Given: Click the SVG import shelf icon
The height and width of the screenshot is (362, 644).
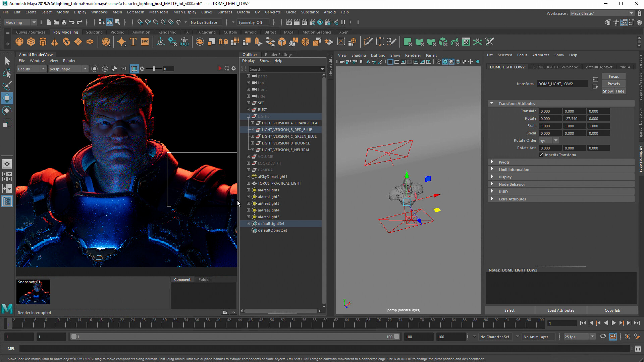Looking at the screenshot, I should tap(145, 42).
